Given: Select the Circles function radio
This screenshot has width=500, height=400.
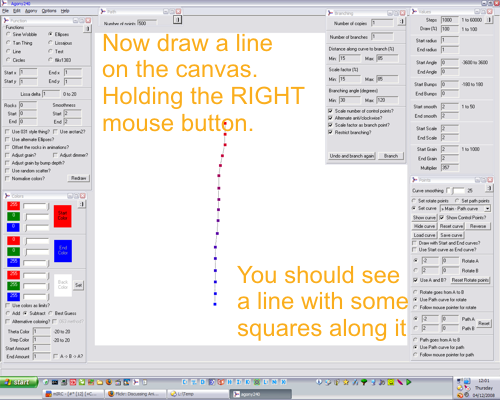Looking at the screenshot, I should [8, 60].
